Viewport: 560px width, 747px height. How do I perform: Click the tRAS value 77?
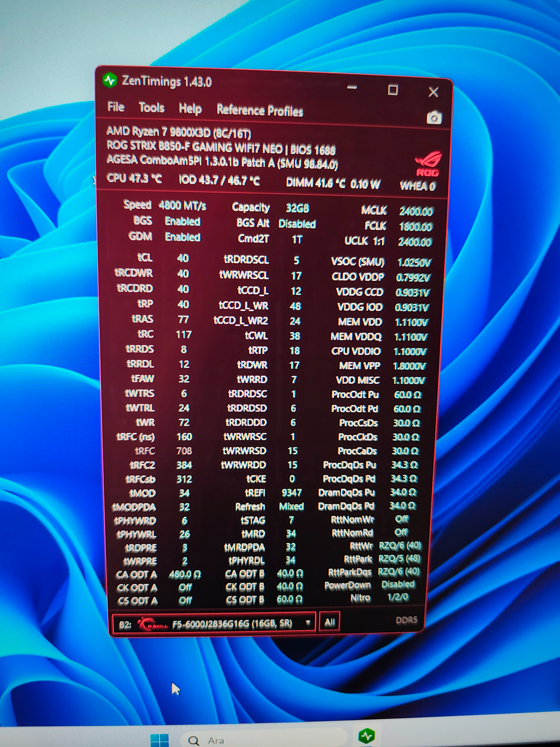(x=183, y=319)
